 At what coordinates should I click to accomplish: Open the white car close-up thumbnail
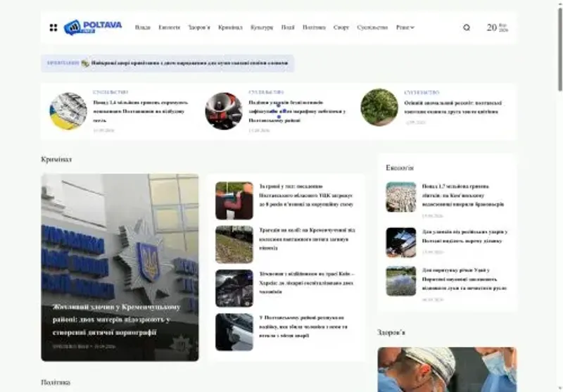234,332
